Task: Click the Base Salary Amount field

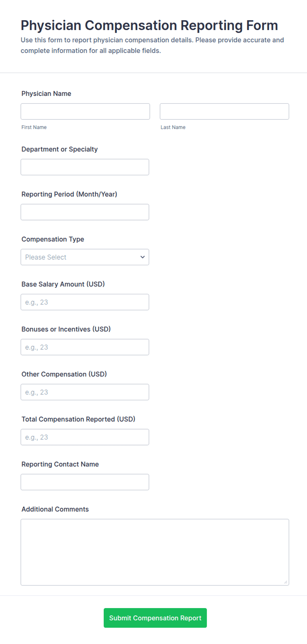Action: [85, 302]
